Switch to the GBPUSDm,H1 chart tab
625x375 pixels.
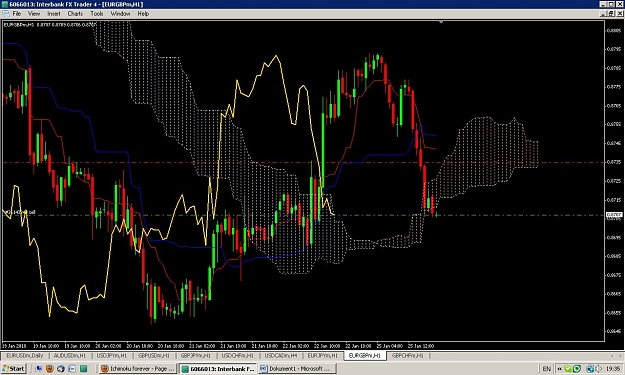pyautogui.click(x=154, y=355)
